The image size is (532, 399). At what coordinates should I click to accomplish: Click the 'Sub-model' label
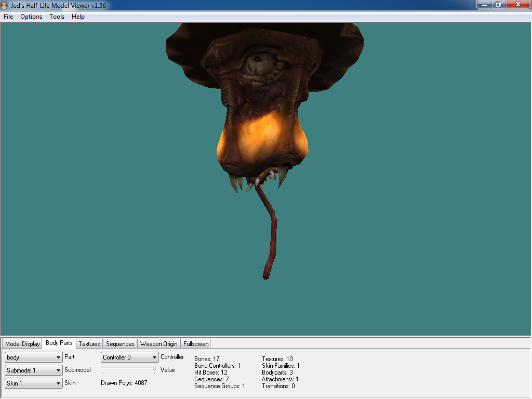click(x=78, y=370)
